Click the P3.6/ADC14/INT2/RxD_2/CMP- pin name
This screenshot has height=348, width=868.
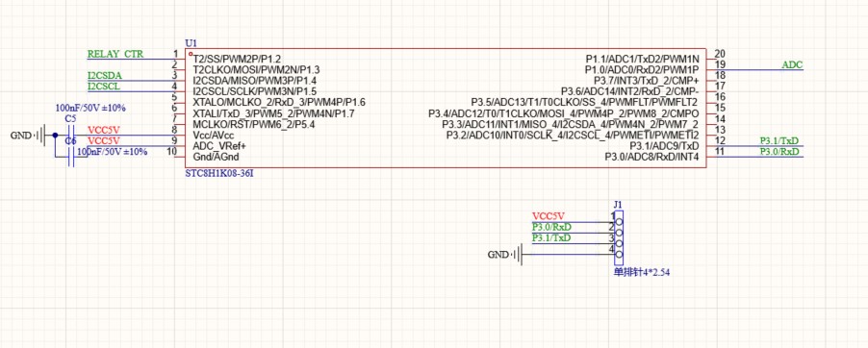pos(630,91)
